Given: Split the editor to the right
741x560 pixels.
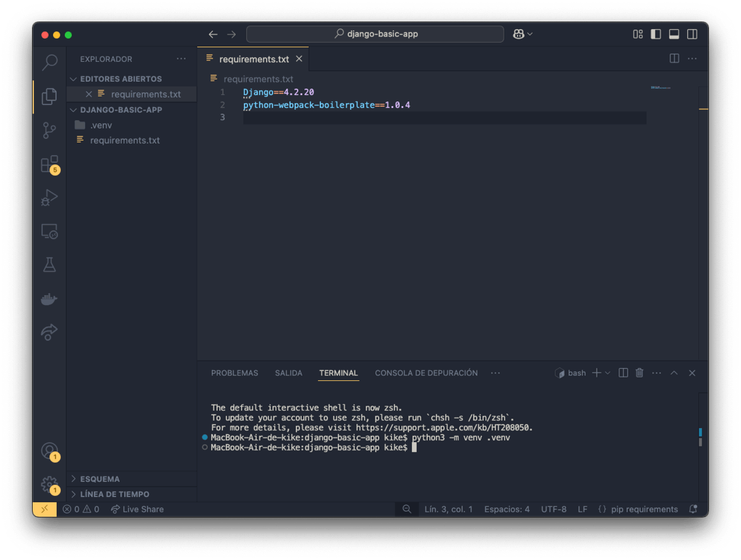Looking at the screenshot, I should 674,59.
